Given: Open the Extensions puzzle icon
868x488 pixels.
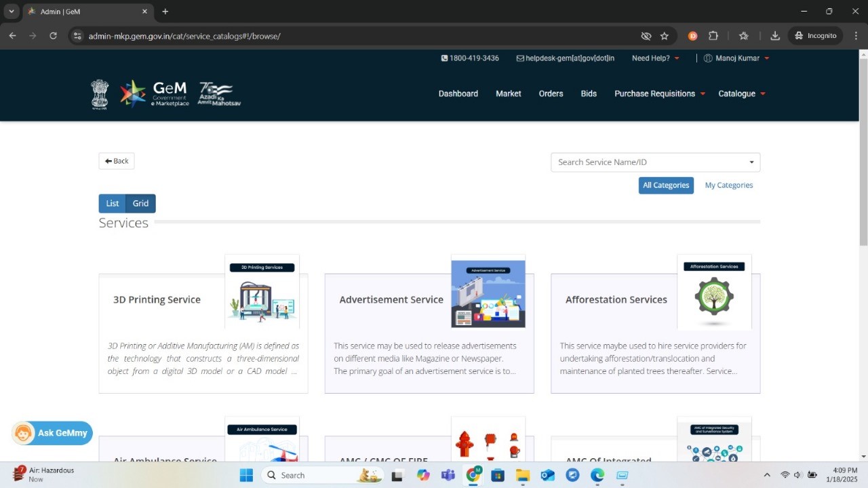Looking at the screenshot, I should pos(713,36).
